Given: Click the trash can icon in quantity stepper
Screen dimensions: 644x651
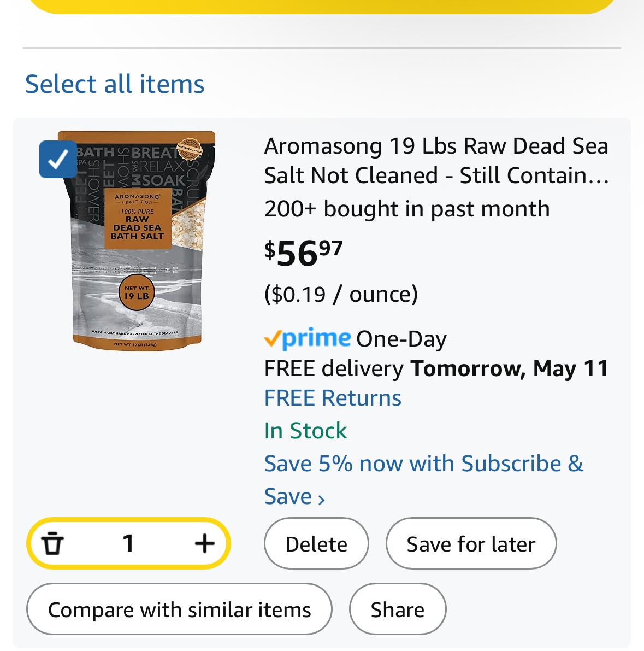Looking at the screenshot, I should point(52,543).
